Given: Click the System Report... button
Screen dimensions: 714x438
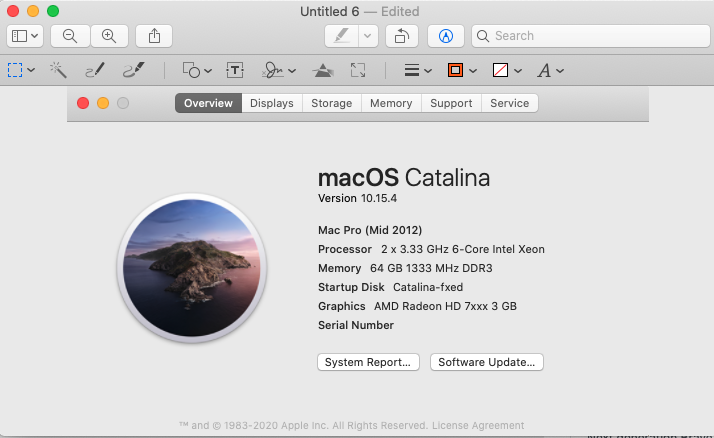Looking at the screenshot, I should tap(368, 362).
